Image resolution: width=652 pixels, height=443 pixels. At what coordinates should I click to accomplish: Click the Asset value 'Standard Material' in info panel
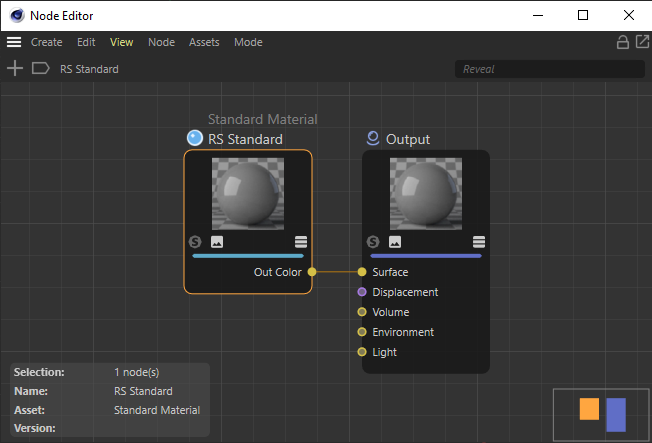click(x=157, y=410)
